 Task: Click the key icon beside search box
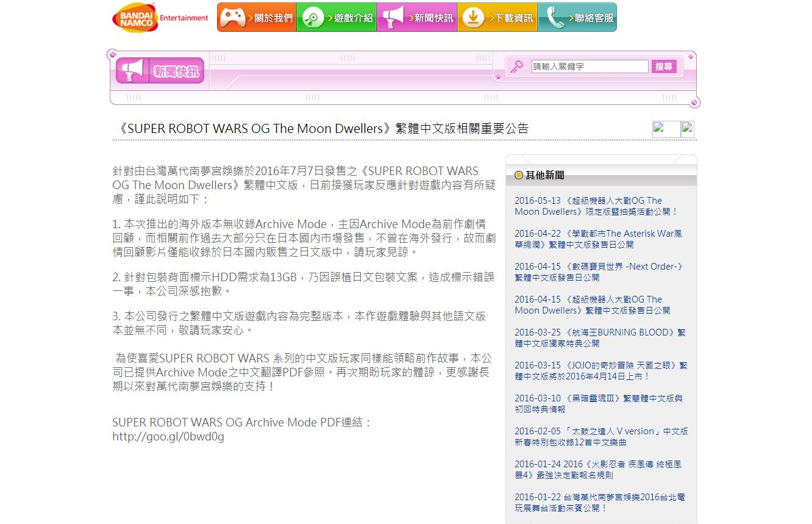517,67
